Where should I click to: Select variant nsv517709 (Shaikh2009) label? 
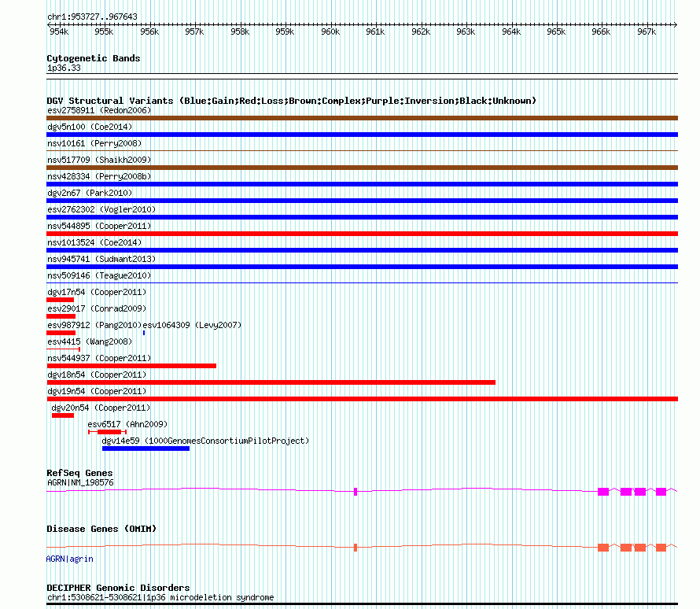click(99, 160)
